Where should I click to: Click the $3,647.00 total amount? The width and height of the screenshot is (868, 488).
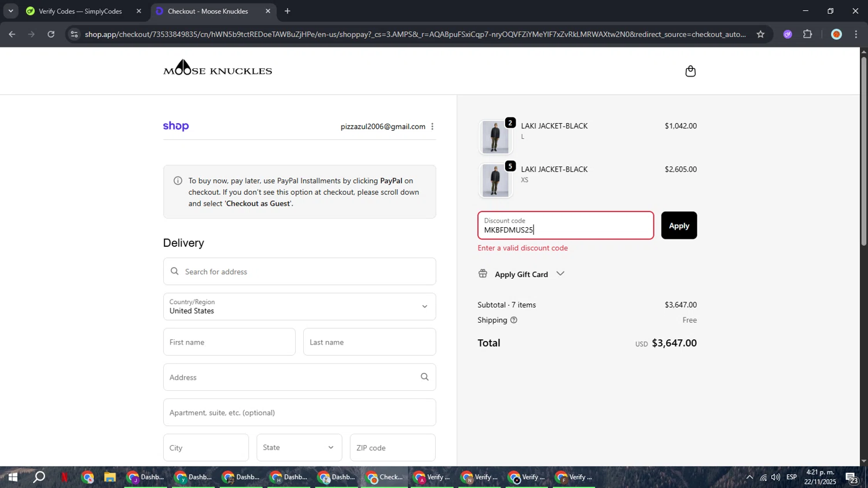point(674,343)
